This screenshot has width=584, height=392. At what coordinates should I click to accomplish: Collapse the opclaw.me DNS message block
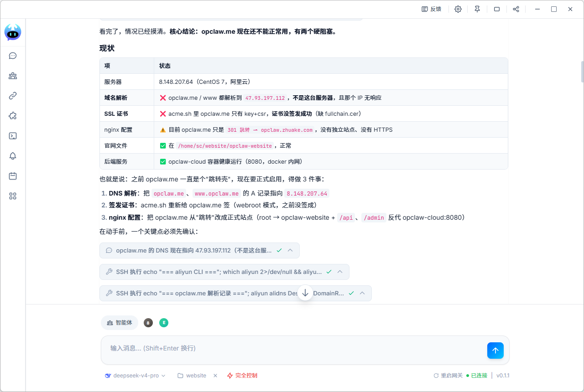290,250
